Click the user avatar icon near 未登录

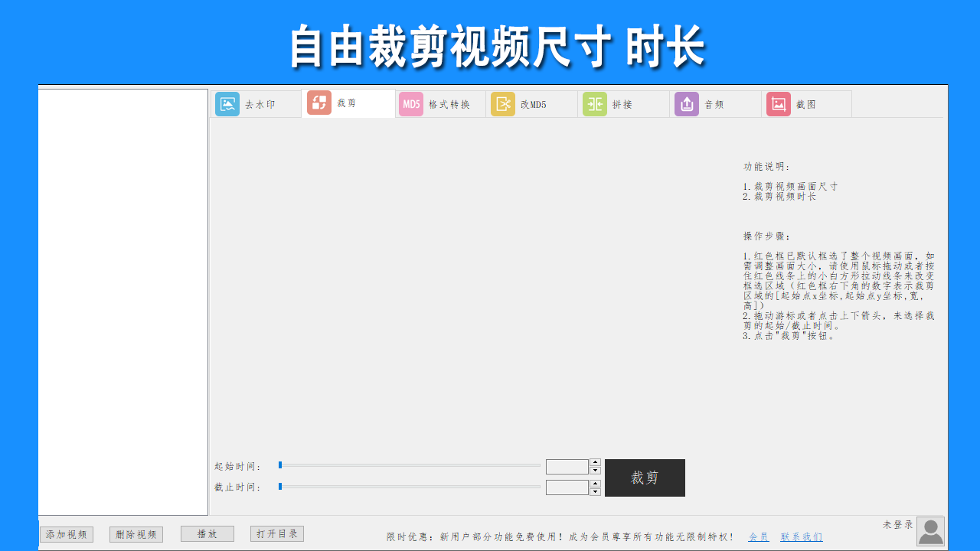[929, 530]
